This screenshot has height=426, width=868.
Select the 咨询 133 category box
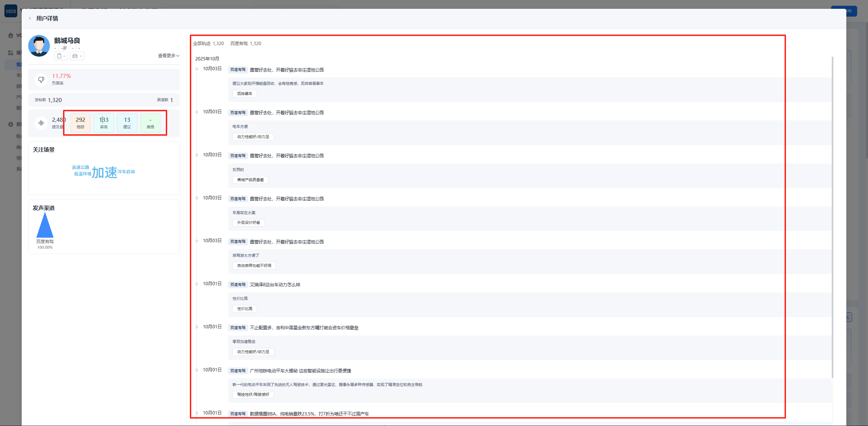pyautogui.click(x=104, y=123)
